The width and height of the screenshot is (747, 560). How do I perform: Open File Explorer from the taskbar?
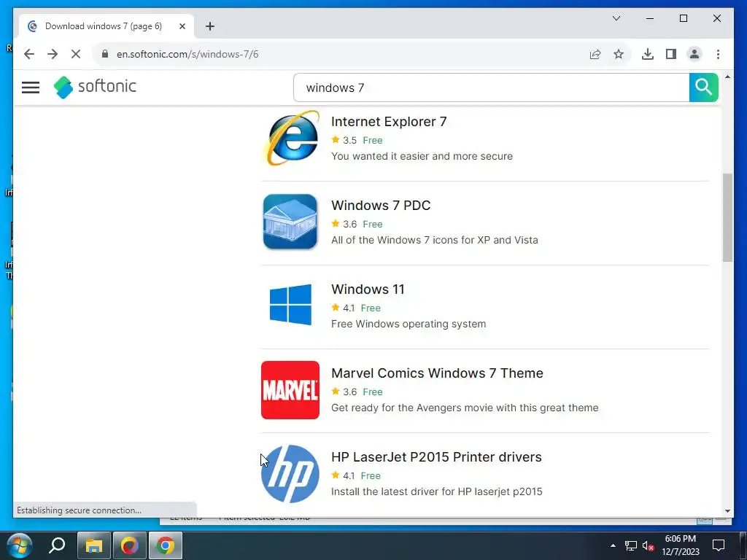tap(94, 545)
